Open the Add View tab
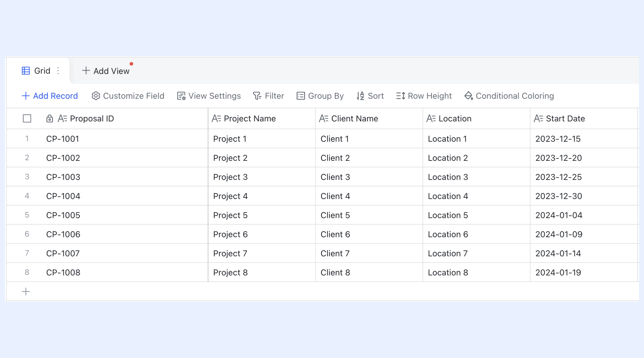This screenshot has height=358, width=644. (x=106, y=71)
